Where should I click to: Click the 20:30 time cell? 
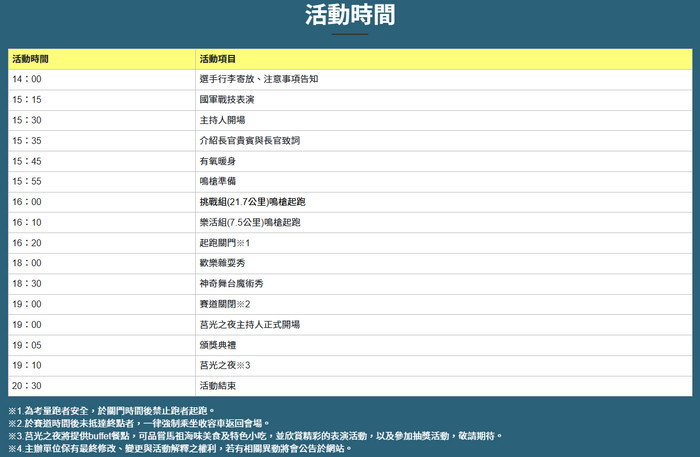pyautogui.click(x=27, y=386)
